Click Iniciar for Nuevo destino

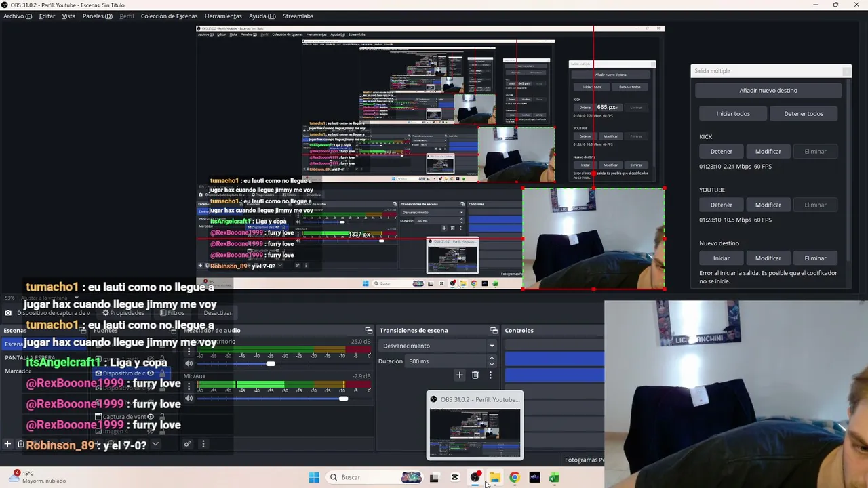pos(721,258)
